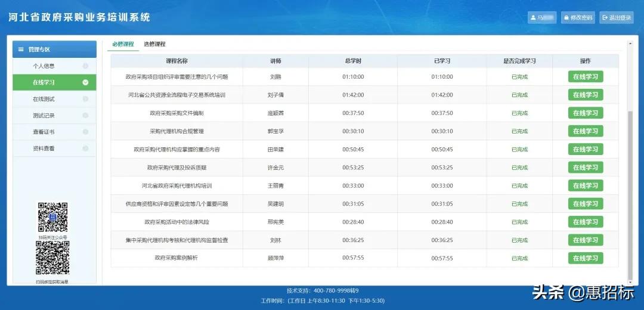Switch to 必修课程 tab
The image size is (644, 310).
pyautogui.click(x=123, y=44)
